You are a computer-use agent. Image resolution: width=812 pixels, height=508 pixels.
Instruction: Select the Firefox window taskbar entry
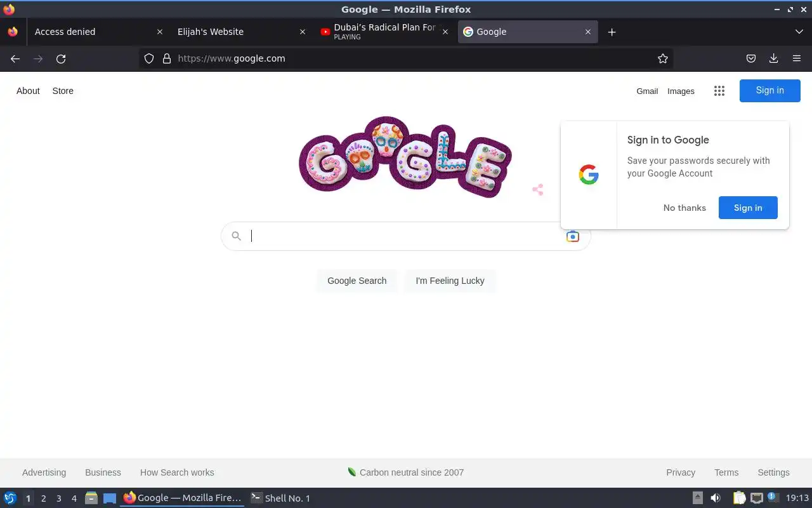tap(183, 498)
